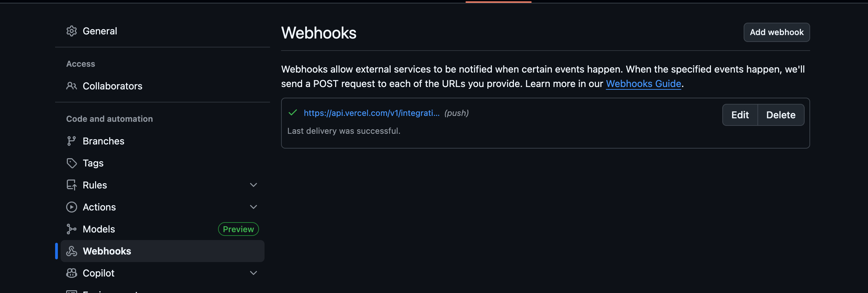This screenshot has width=868, height=293.
Task: Click the Rules icon in sidebar
Action: tap(72, 185)
